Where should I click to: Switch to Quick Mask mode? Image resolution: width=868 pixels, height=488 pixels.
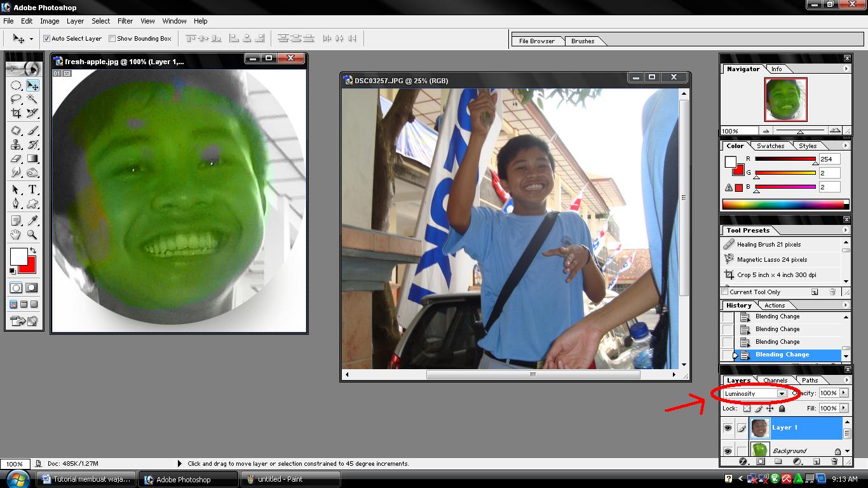tap(31, 288)
